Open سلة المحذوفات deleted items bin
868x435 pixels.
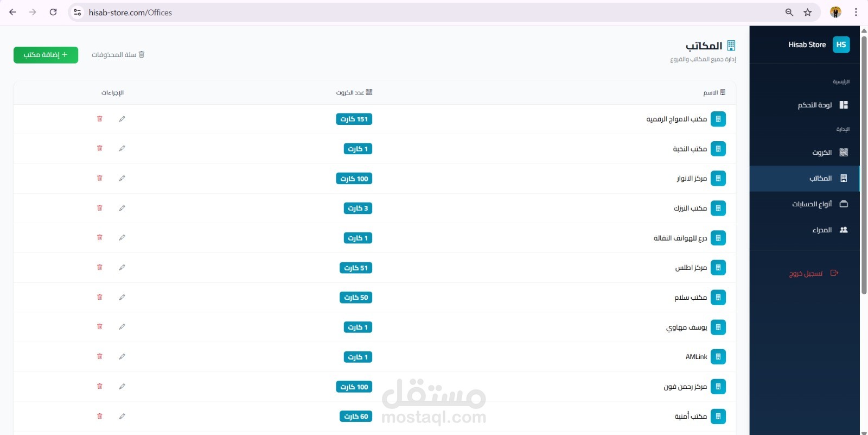coord(118,54)
